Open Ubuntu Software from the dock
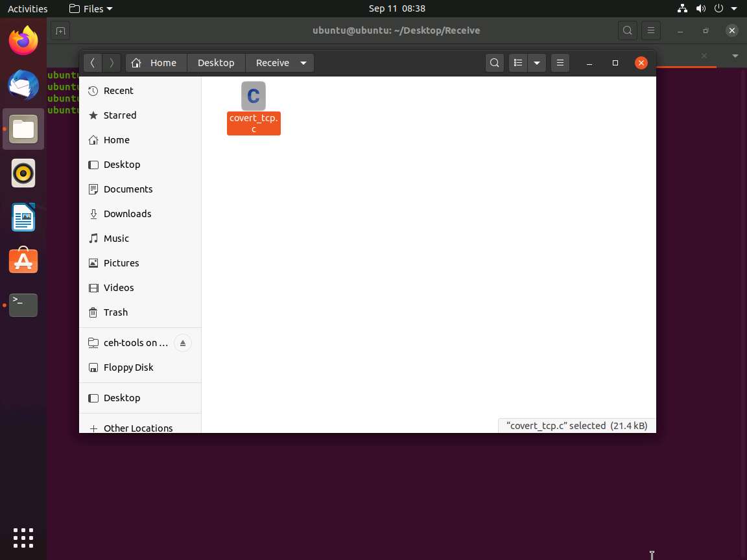The width and height of the screenshot is (747, 560). click(x=23, y=261)
